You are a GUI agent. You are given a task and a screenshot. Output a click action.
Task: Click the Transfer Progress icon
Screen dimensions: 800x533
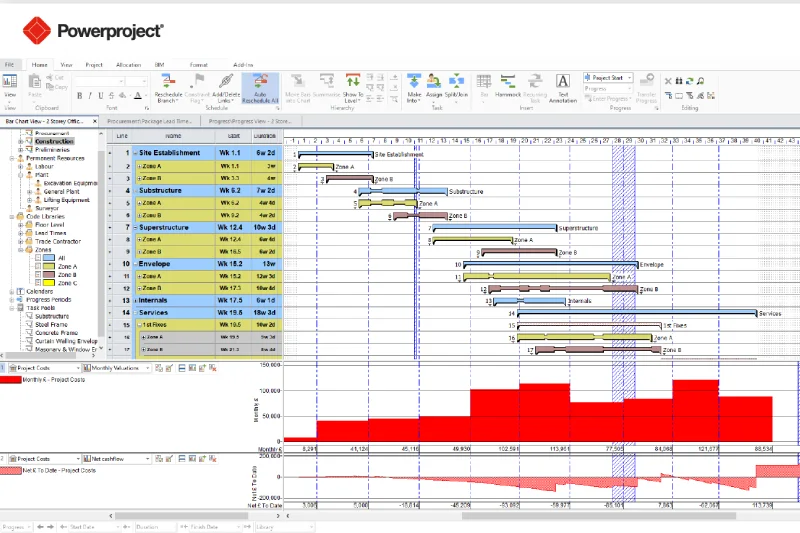[x=646, y=80]
